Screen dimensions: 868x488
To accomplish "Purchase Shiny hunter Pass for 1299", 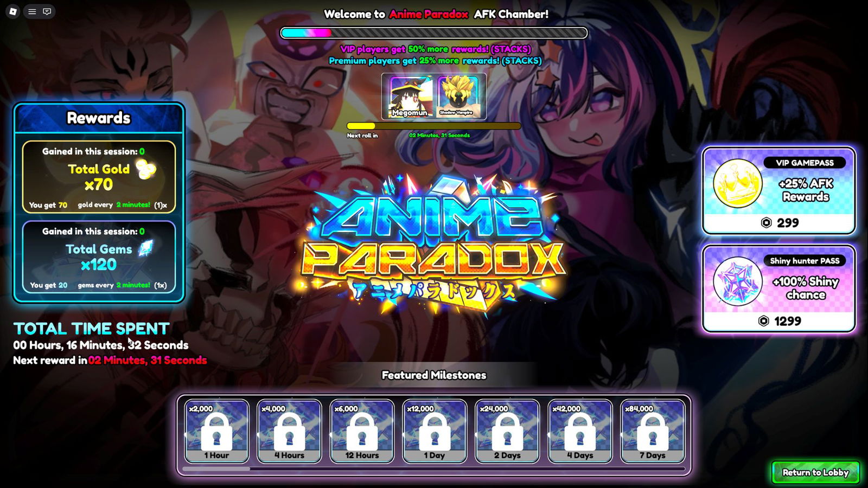I will click(779, 321).
